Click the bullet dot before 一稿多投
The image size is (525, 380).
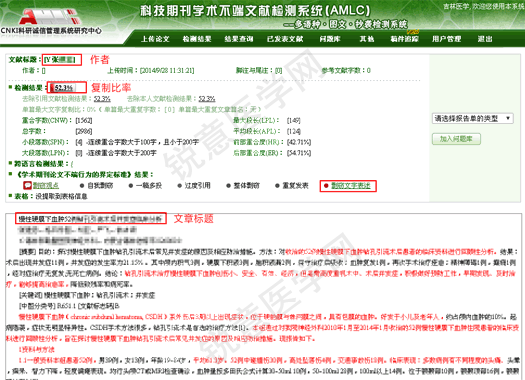tap(131, 185)
